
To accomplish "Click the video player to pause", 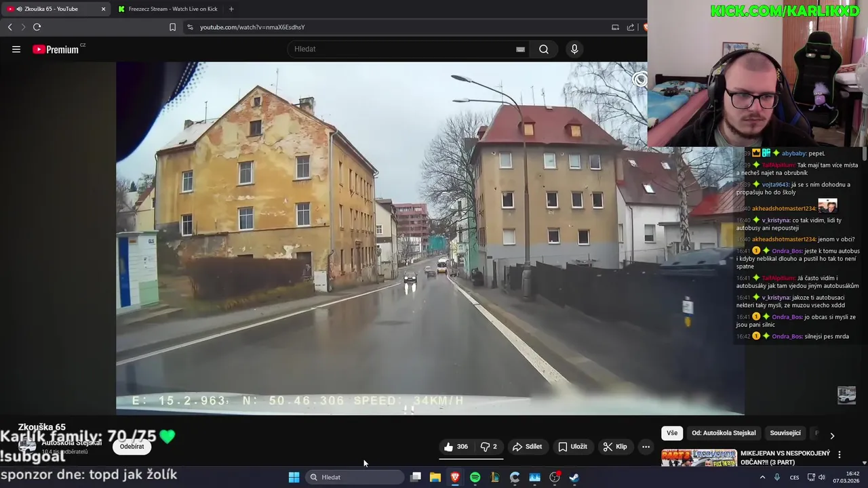I will click(430, 239).
